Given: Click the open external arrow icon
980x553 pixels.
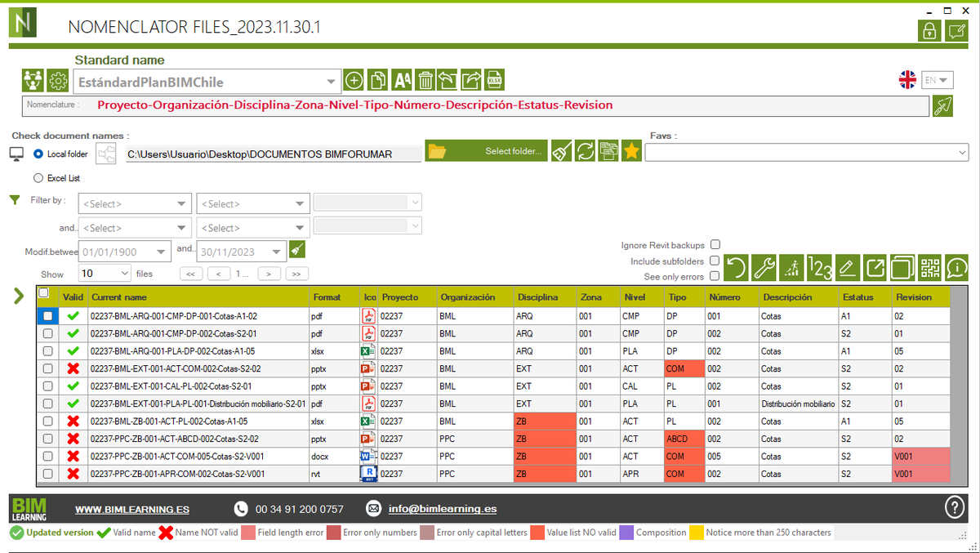Looking at the screenshot, I should tap(875, 266).
